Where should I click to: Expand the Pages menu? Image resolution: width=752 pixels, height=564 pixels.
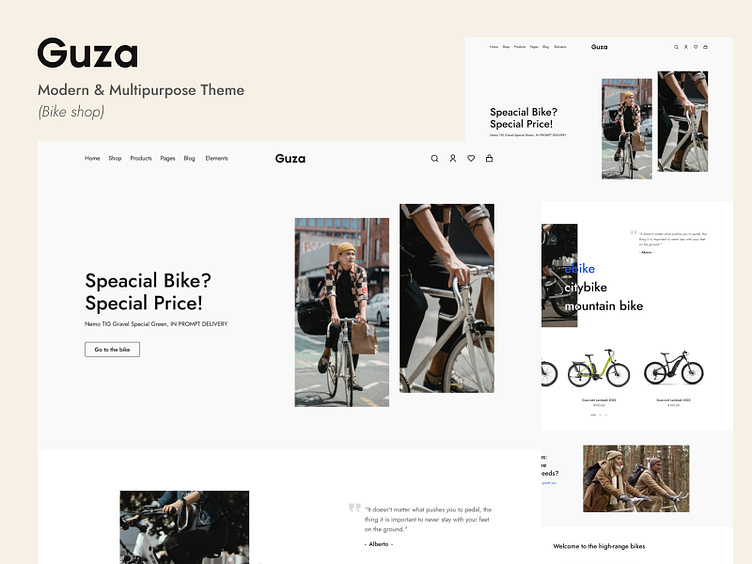click(167, 158)
